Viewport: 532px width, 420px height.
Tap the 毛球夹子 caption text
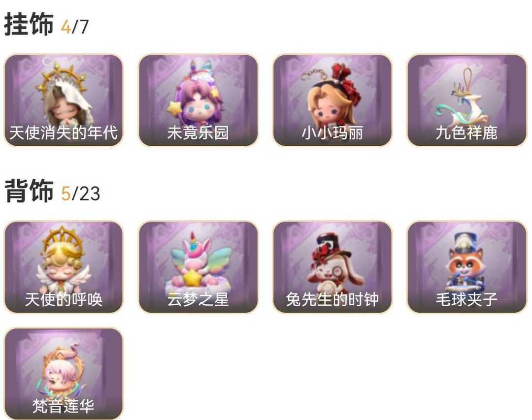(466, 299)
